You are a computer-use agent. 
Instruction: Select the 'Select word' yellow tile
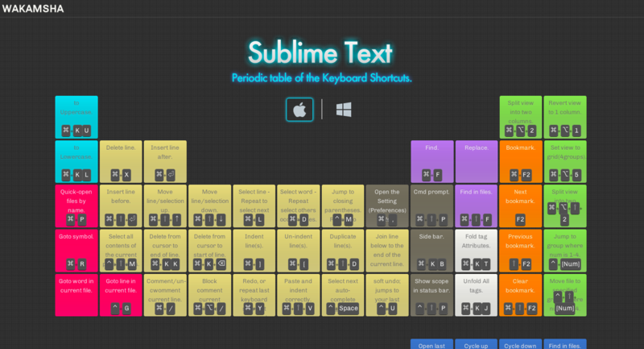(299, 206)
